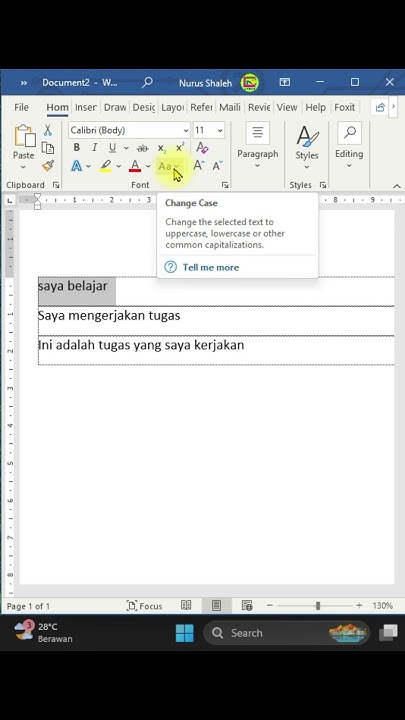This screenshot has width=405, height=720.
Task: Increase font size with the larger A icon
Action: pyautogui.click(x=198, y=166)
